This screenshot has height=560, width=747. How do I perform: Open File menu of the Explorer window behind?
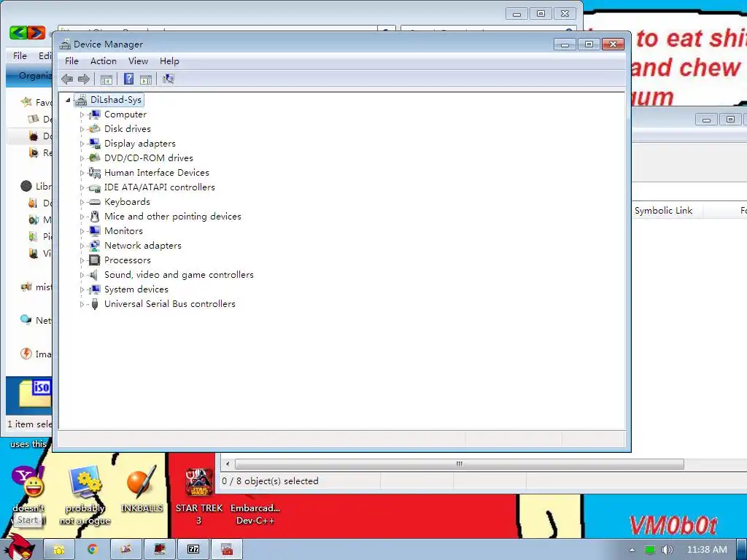pyautogui.click(x=20, y=55)
